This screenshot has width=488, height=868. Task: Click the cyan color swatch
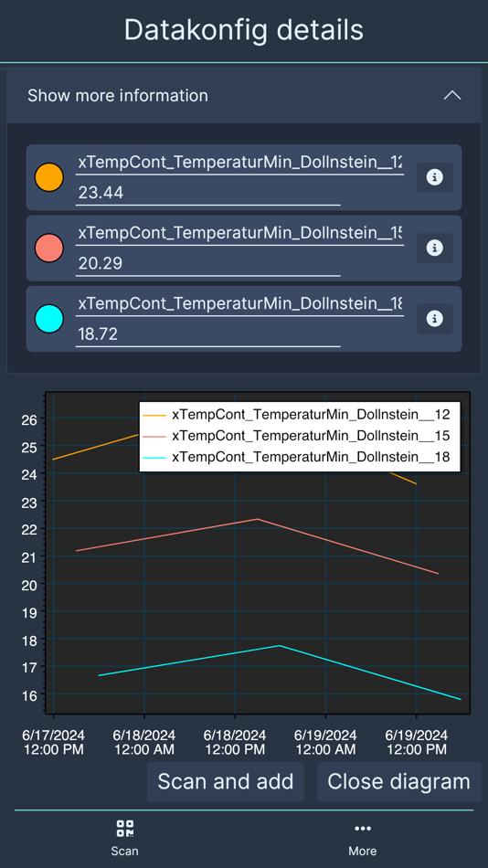click(x=49, y=319)
